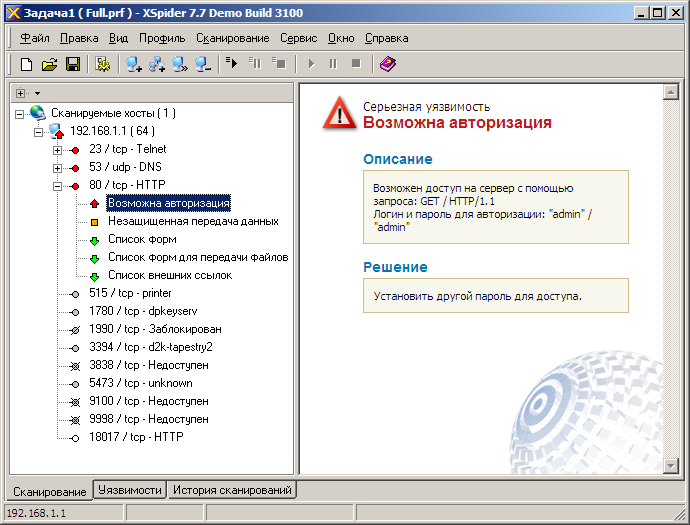Open the Профиль menu

coord(162,38)
